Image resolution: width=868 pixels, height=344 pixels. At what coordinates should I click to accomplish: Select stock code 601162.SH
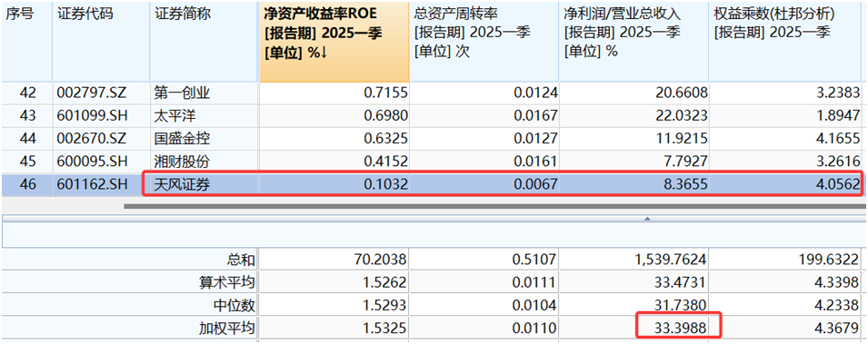(93, 184)
